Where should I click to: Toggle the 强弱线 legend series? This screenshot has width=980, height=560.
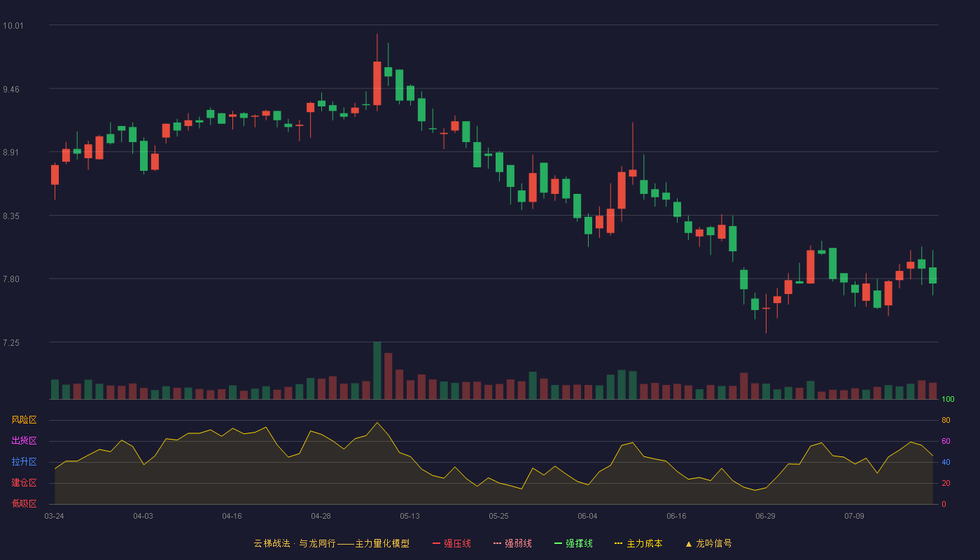click(512, 543)
